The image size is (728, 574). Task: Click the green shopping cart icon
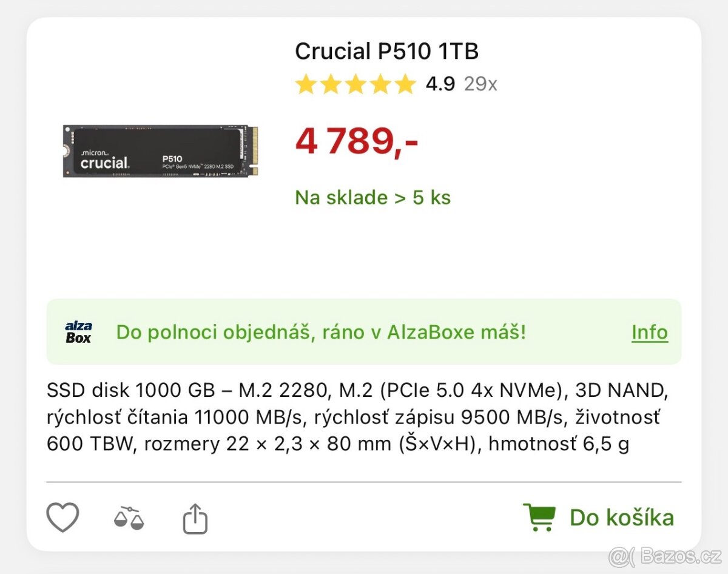[x=539, y=518]
